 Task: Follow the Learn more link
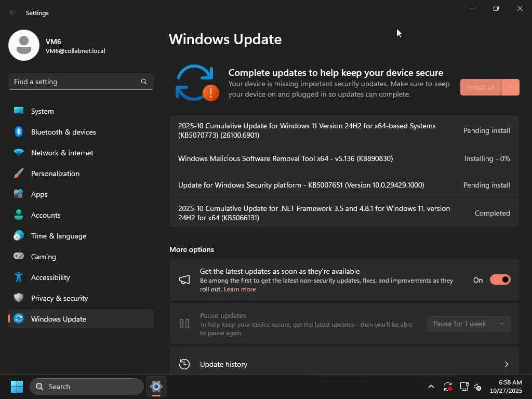coord(240,289)
